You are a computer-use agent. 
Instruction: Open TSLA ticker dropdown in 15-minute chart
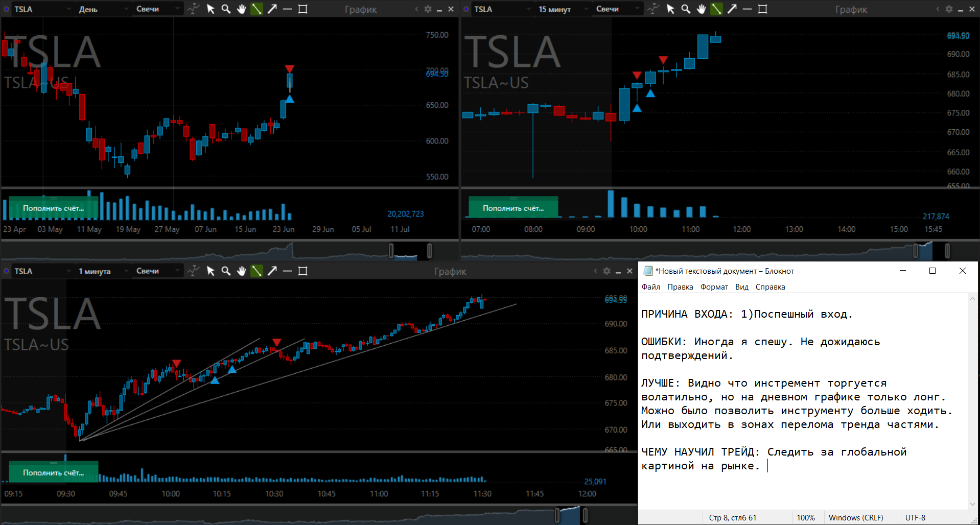[x=502, y=9]
